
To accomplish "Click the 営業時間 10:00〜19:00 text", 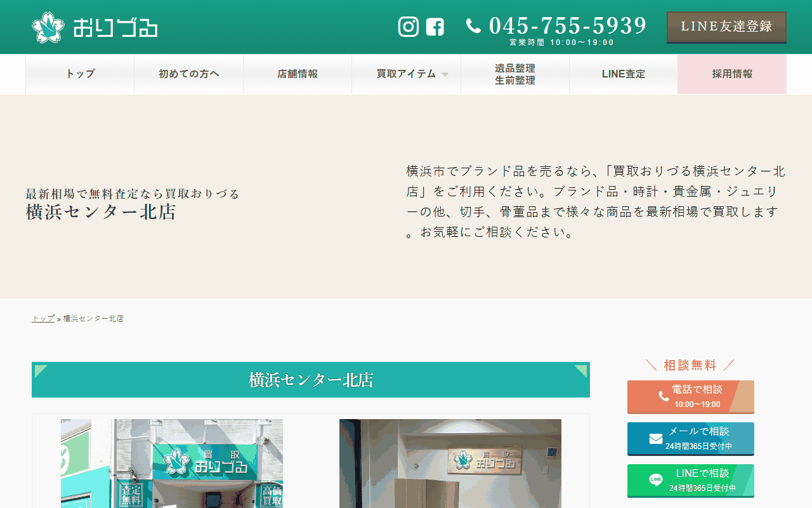I will (562, 43).
